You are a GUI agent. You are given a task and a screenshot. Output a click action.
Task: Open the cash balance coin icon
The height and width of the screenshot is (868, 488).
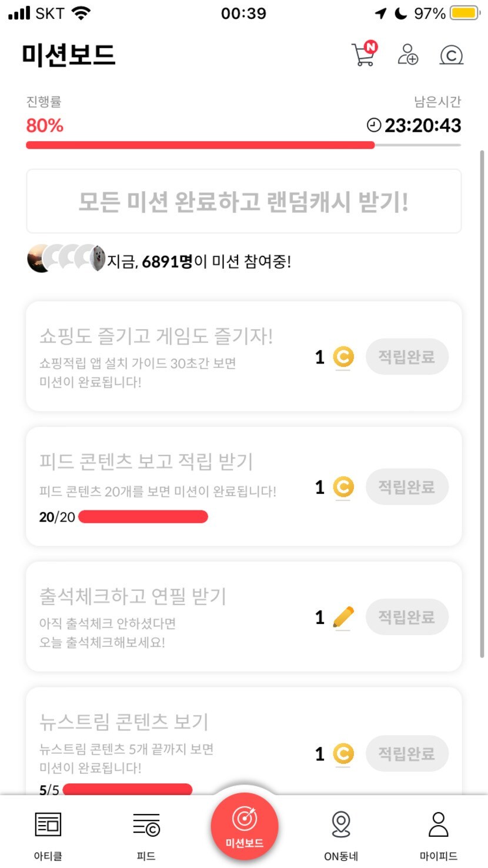click(452, 55)
